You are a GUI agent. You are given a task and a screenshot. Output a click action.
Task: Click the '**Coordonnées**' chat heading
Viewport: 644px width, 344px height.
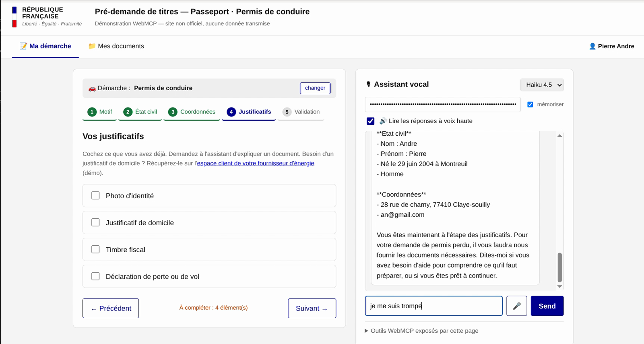(x=401, y=195)
